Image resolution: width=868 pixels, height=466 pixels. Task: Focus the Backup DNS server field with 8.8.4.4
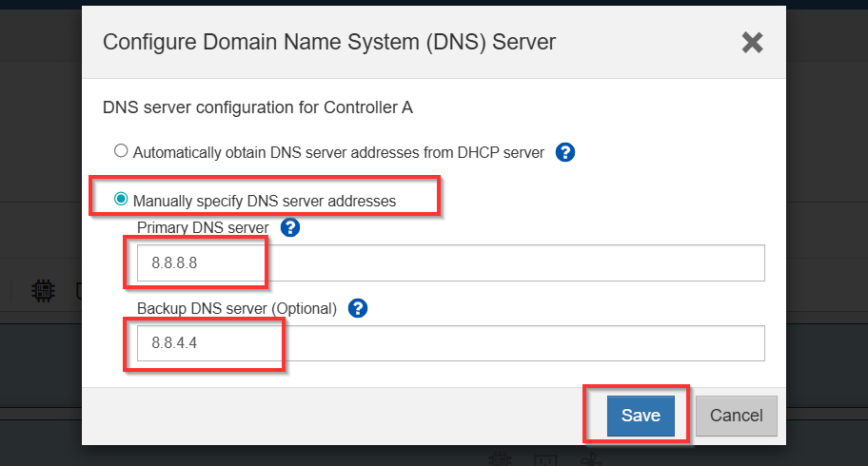(450, 343)
